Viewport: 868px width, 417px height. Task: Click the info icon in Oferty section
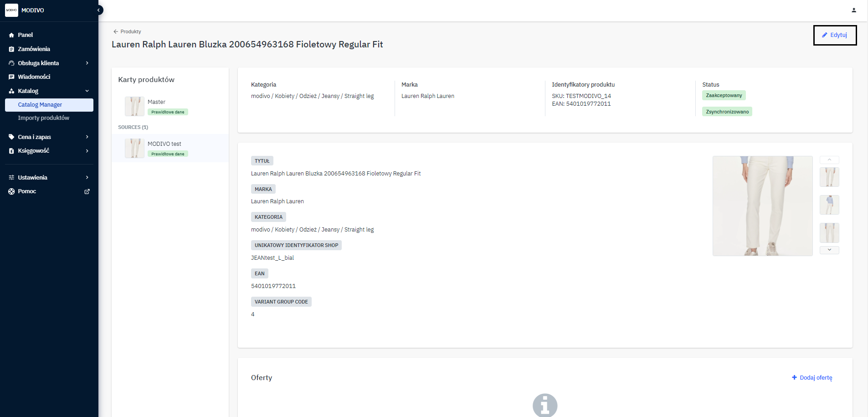click(x=544, y=405)
